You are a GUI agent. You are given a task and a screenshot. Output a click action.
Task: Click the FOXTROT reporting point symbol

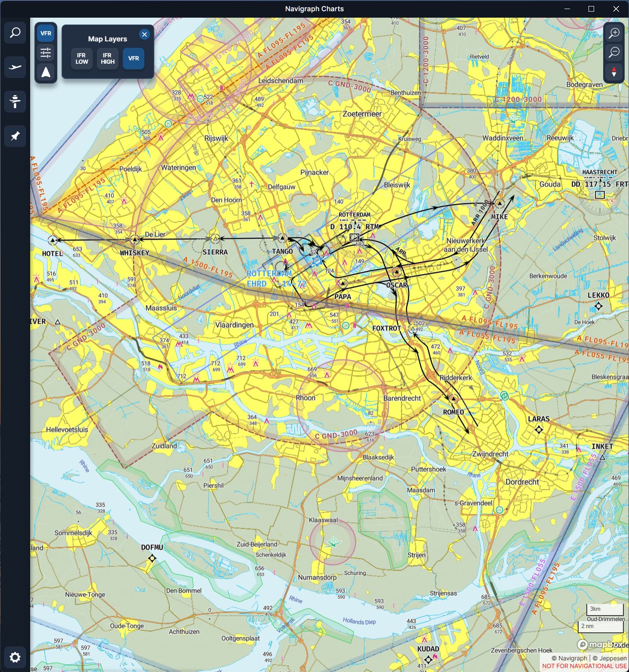pyautogui.click(x=413, y=329)
